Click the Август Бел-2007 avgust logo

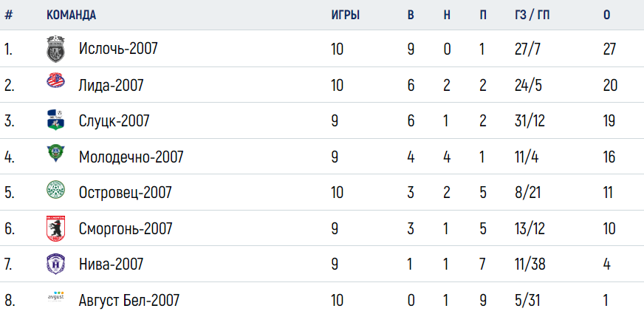(x=55, y=298)
